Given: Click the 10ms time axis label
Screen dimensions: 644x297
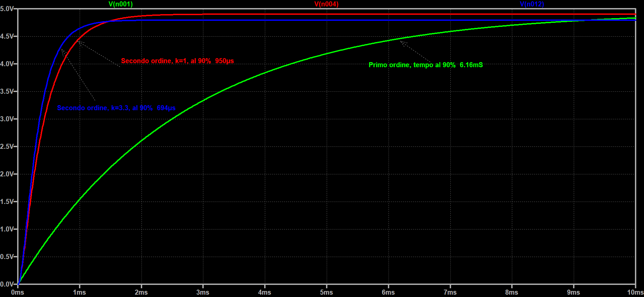Looking at the screenshot, I should click(635, 292).
